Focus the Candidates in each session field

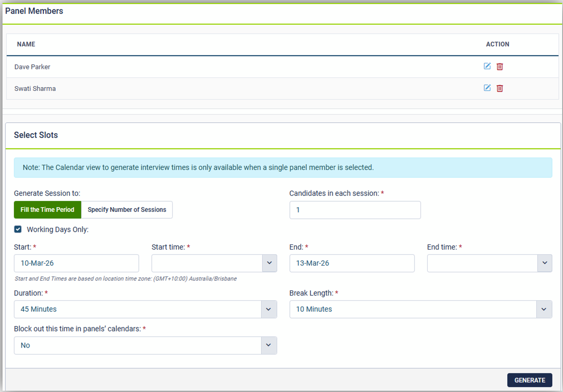click(355, 210)
